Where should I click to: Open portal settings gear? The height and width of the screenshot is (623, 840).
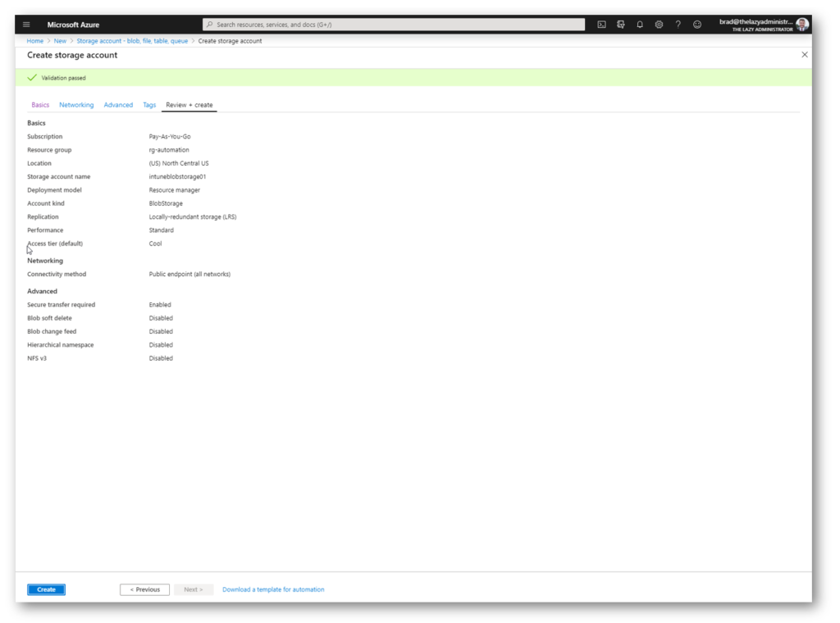(659, 25)
